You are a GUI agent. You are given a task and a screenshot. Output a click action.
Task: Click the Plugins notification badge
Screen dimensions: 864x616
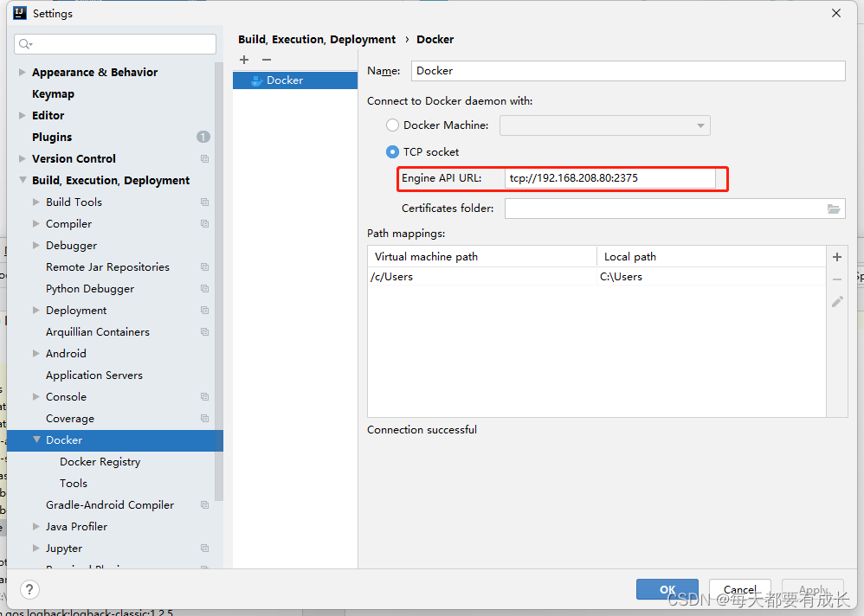pos(203,137)
